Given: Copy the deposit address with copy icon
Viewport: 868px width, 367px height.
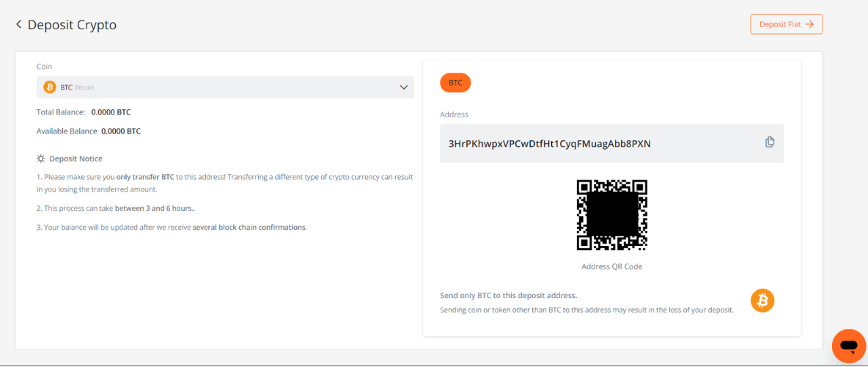Looking at the screenshot, I should [x=770, y=142].
